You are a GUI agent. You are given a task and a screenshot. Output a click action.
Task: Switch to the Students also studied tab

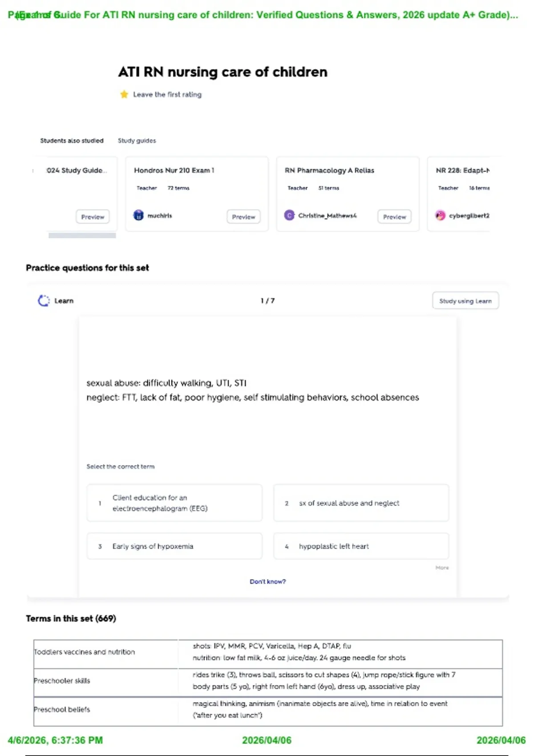72,141
